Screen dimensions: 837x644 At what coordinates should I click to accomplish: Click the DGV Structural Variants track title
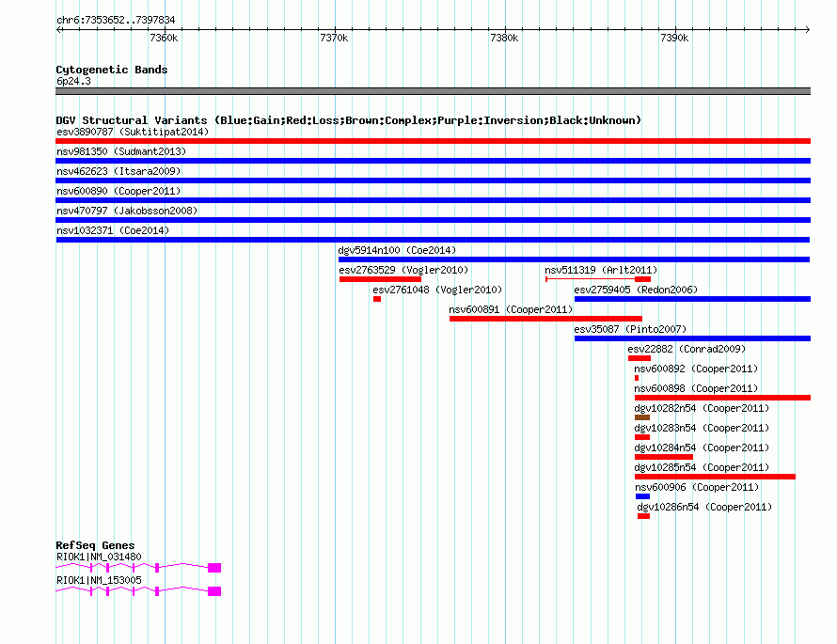[x=349, y=120]
